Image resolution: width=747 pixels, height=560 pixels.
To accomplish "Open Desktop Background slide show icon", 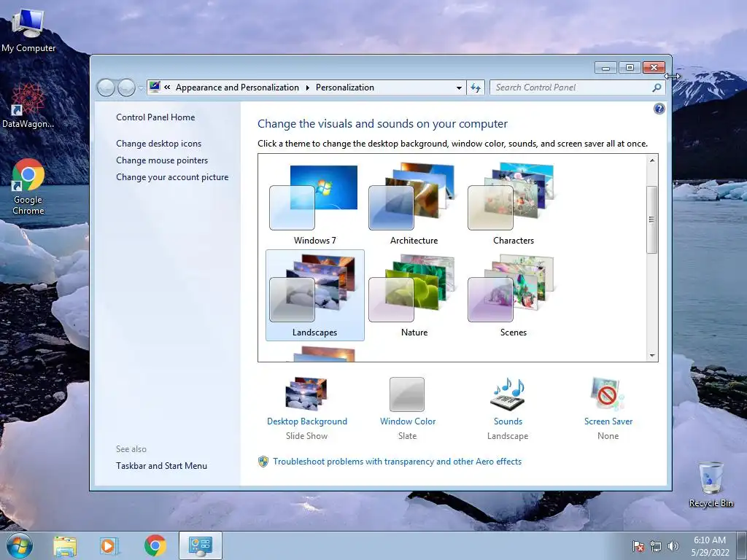I will [x=306, y=394].
